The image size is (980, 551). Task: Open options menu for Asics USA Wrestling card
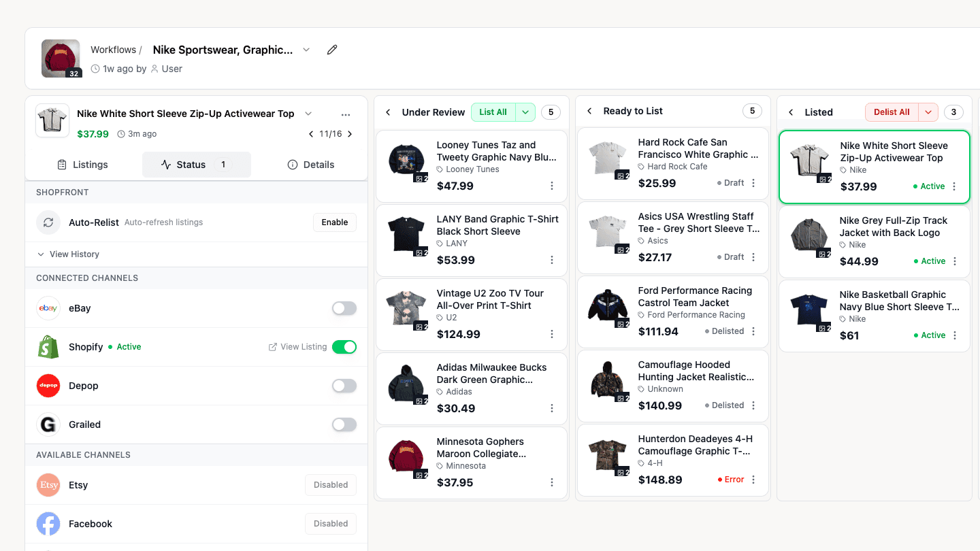pos(753,257)
